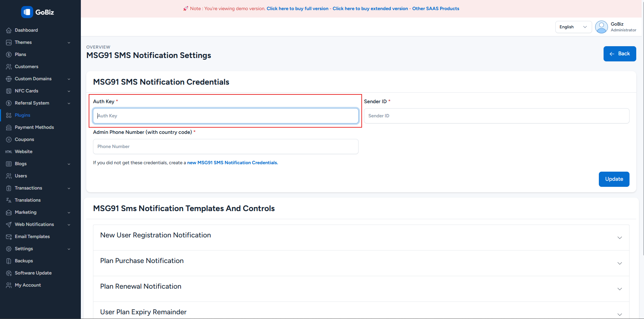Open Customers from the sidebar
The image size is (644, 319).
click(x=26, y=67)
